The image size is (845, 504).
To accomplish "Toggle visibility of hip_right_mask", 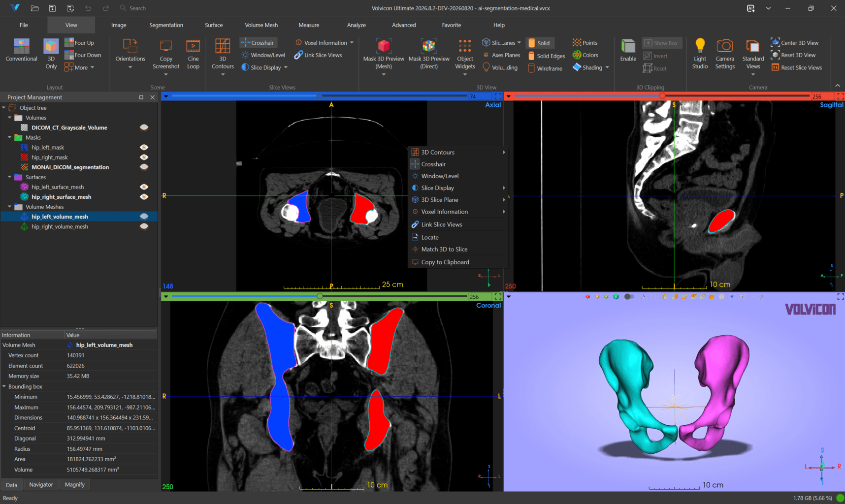I will (144, 157).
